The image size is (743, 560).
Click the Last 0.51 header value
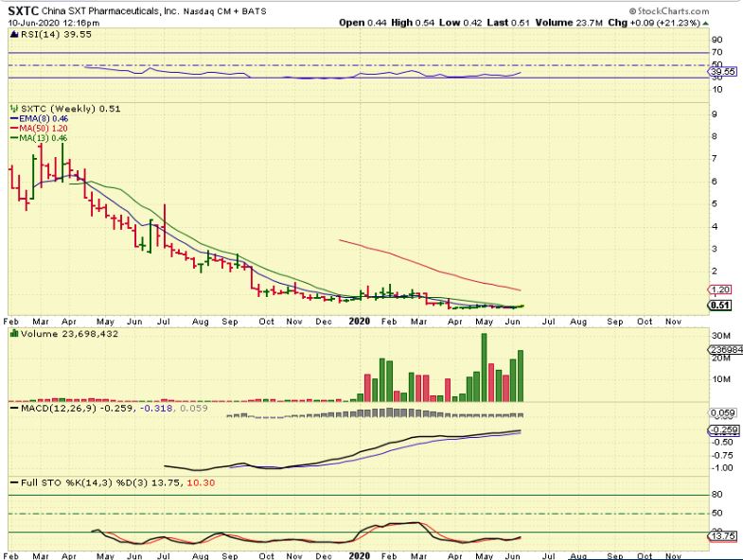click(x=508, y=23)
